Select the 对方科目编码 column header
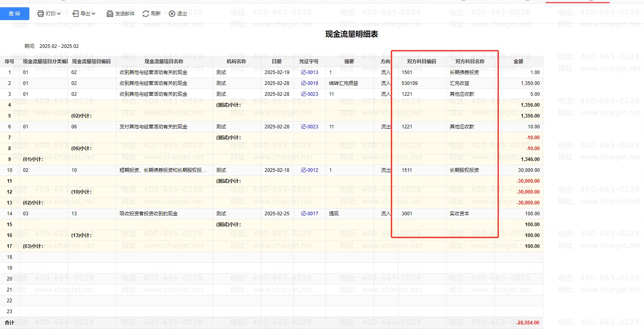Image resolution: width=644 pixels, height=330 pixels. 421,62
